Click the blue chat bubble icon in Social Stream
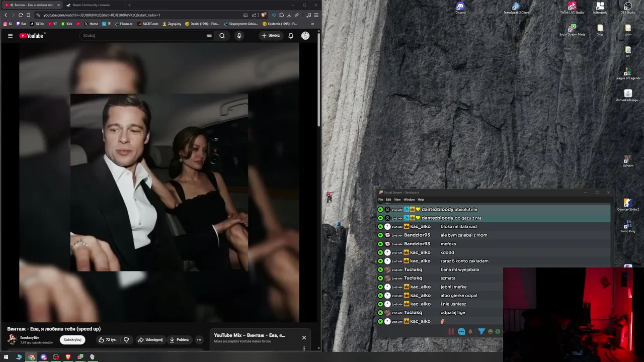The height and width of the screenshot is (362, 644). tap(461, 331)
